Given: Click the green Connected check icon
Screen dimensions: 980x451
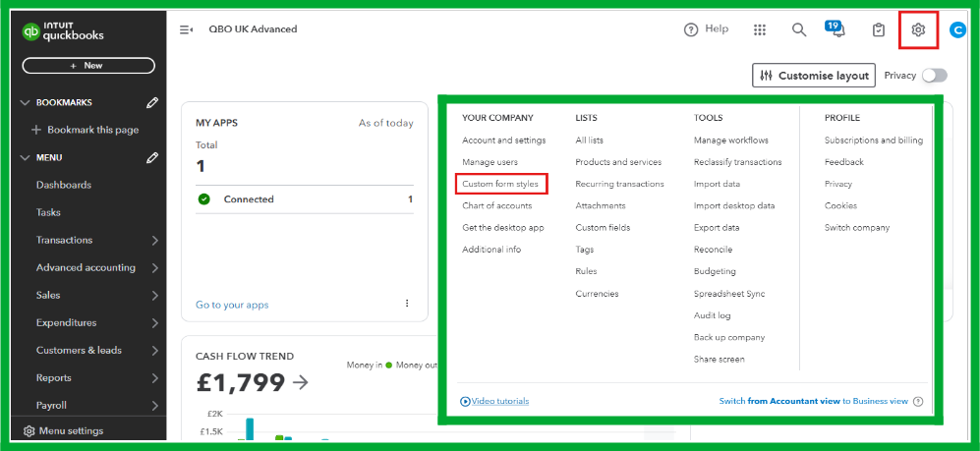Looking at the screenshot, I should pos(203,199).
